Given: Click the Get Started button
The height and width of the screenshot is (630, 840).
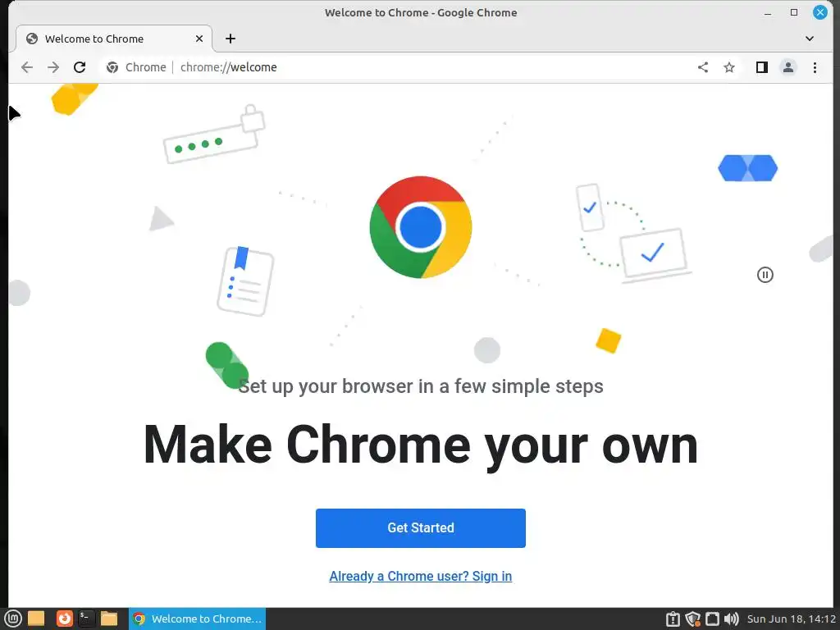Looking at the screenshot, I should (x=421, y=527).
